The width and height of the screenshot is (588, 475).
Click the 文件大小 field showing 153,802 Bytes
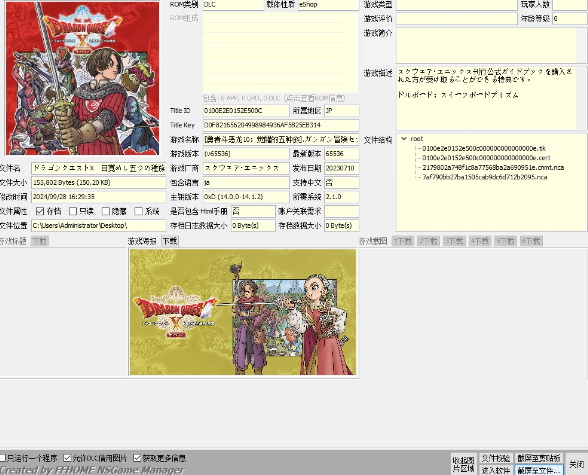pos(99,183)
